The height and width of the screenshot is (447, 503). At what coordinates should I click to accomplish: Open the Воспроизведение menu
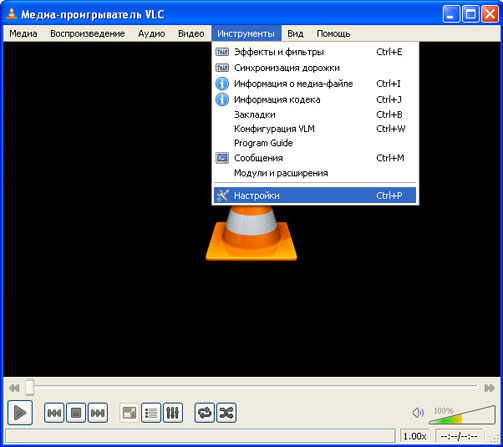(x=87, y=34)
